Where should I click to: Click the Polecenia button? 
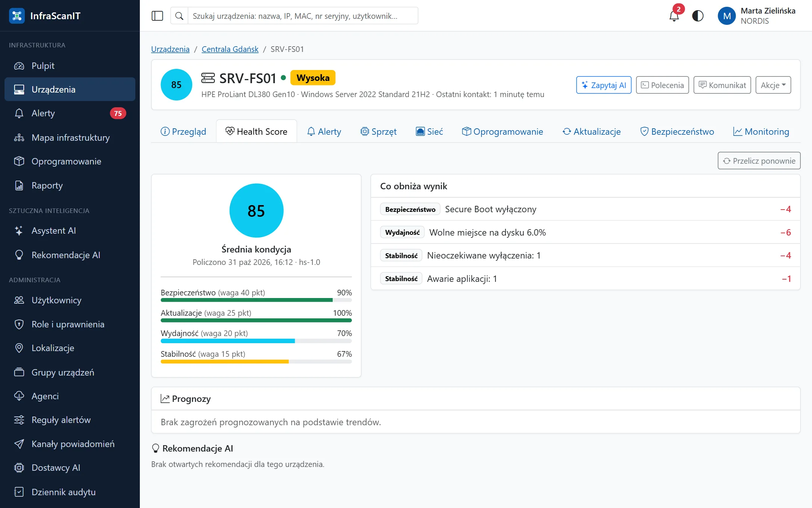tap(662, 85)
